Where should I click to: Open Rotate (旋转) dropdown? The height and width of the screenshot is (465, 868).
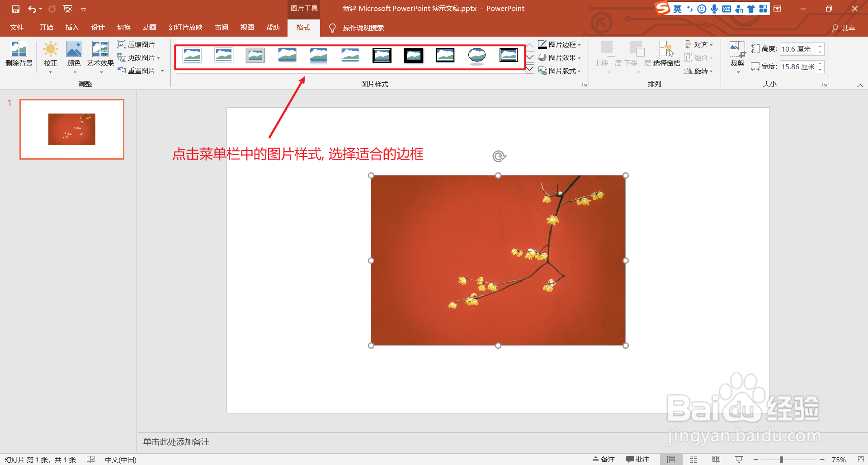point(698,71)
